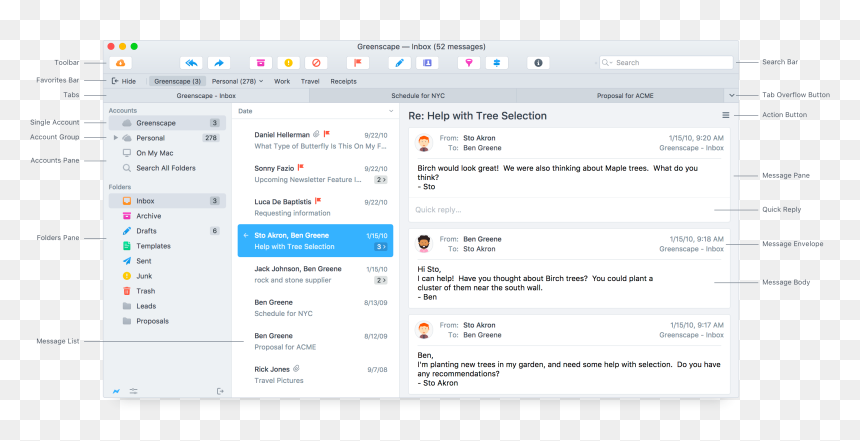
Task: Expand the Sto Akron thread count 3
Action: point(381,247)
